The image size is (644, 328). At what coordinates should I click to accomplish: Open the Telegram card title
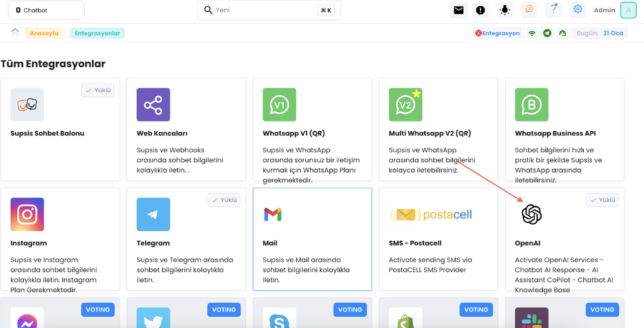point(153,243)
